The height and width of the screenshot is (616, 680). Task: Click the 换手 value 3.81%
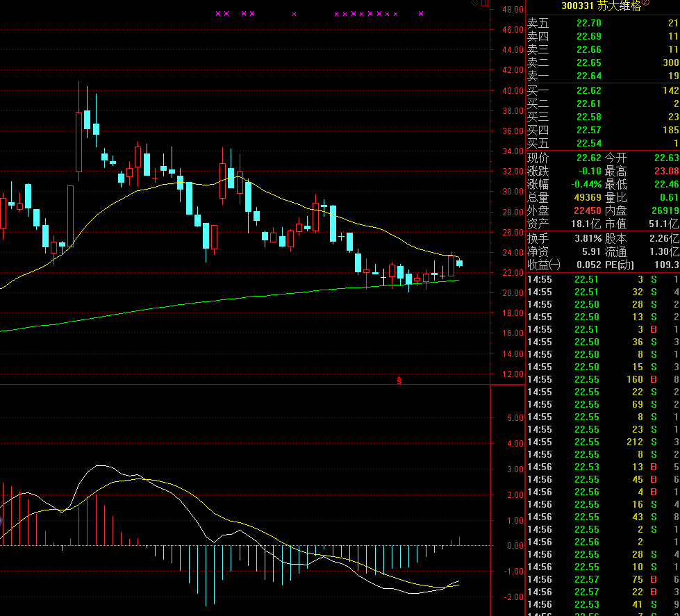click(588, 238)
